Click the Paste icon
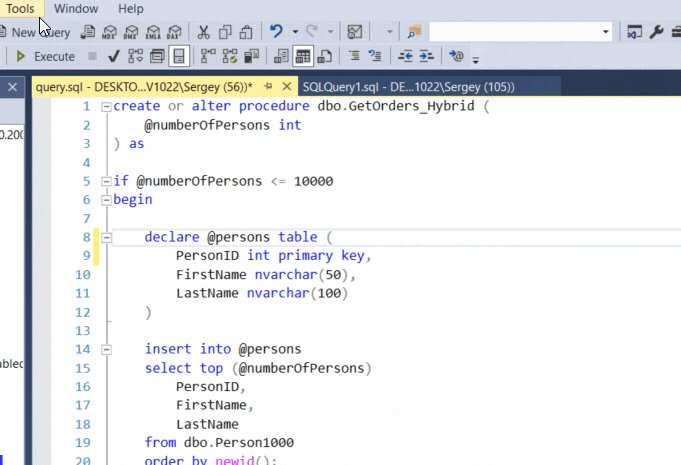This screenshot has width=681, height=465. (246, 32)
